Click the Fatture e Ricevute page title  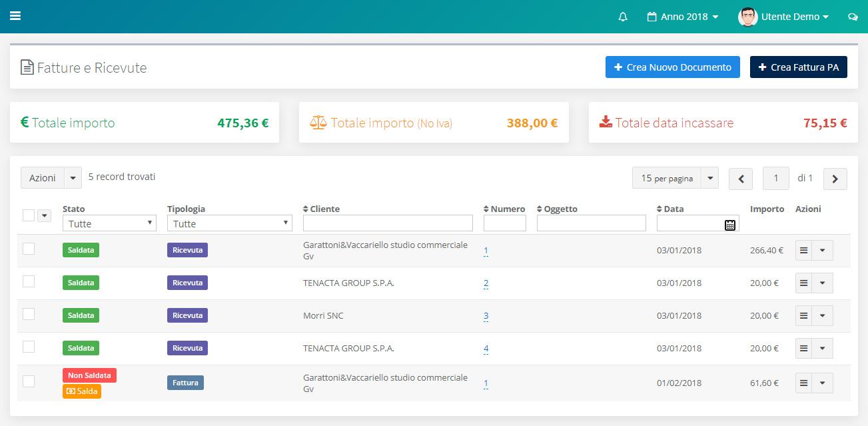[x=92, y=67]
